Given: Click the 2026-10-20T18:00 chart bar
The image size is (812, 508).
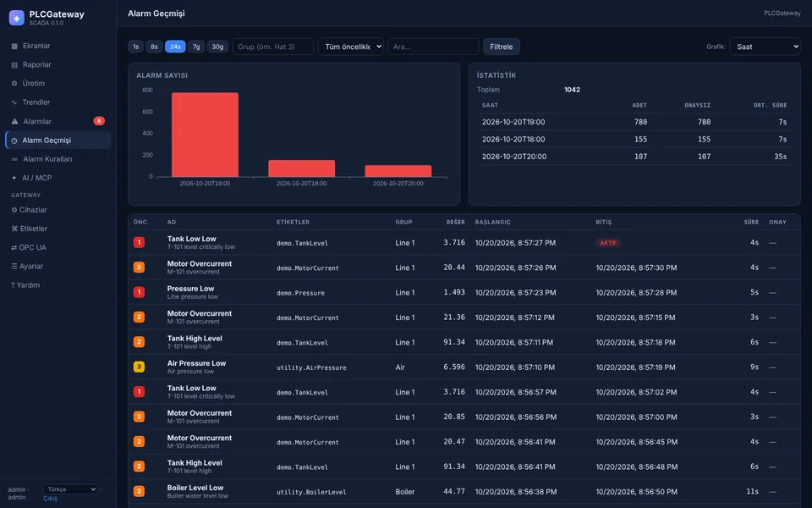Looking at the screenshot, I should [x=301, y=168].
